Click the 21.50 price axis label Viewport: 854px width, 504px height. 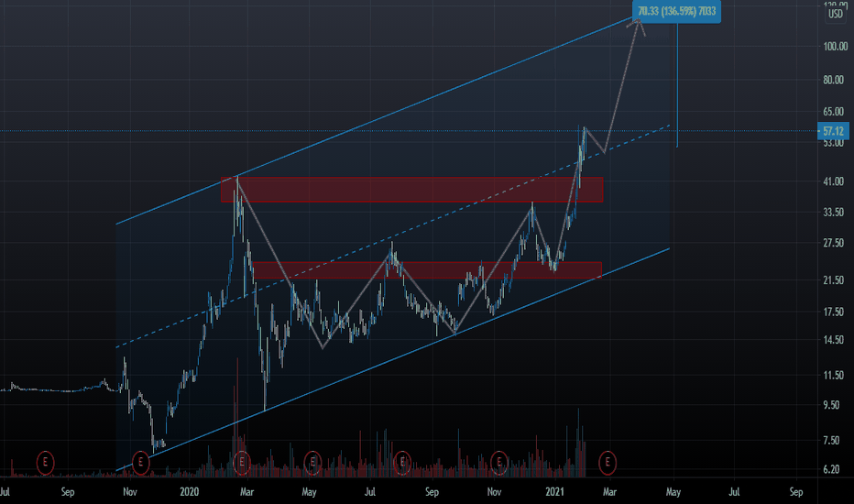click(x=834, y=280)
